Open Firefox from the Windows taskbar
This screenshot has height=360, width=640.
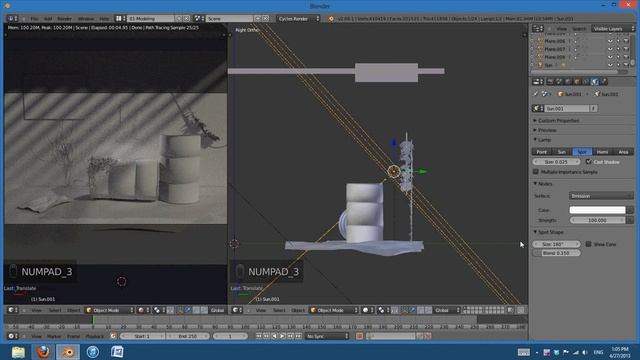tap(43, 352)
